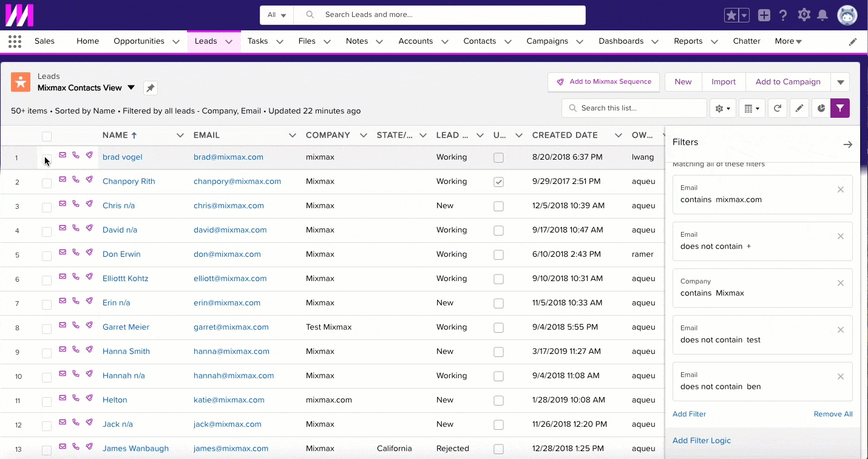This screenshot has width=868, height=459.
Task: Open Salesforce Help with the question mark
Action: [x=783, y=15]
